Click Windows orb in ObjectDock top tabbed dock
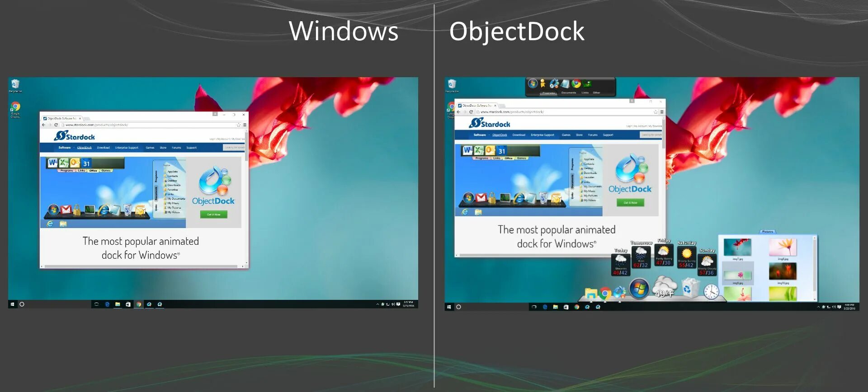 [x=533, y=84]
